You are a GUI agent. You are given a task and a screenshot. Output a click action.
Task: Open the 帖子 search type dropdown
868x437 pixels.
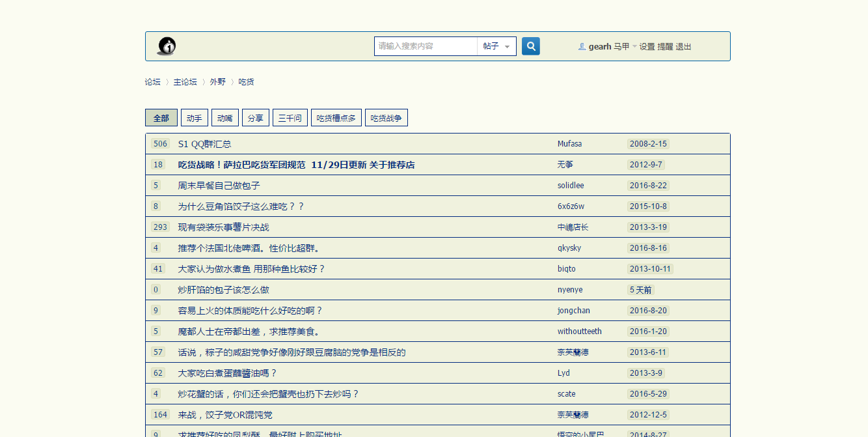[x=496, y=46]
